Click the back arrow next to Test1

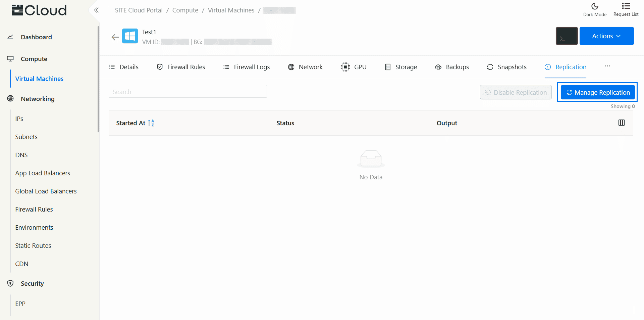(x=115, y=37)
